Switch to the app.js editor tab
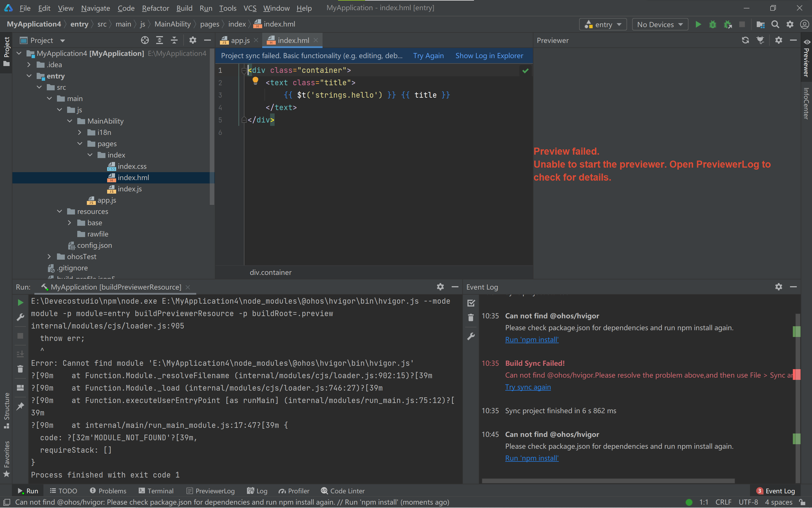 point(240,40)
